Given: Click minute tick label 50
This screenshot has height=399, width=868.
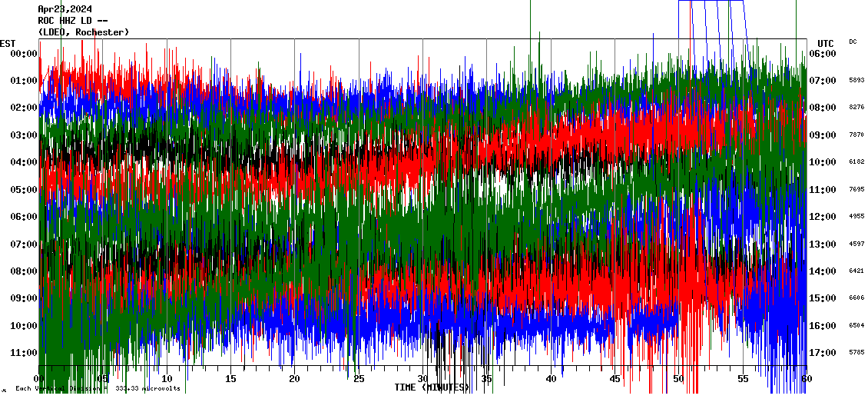Looking at the screenshot, I should point(679,378).
